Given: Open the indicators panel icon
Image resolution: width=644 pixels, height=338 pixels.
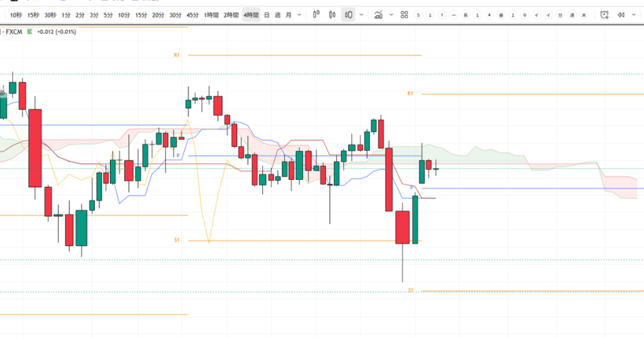Looking at the screenshot, I should [x=378, y=14].
